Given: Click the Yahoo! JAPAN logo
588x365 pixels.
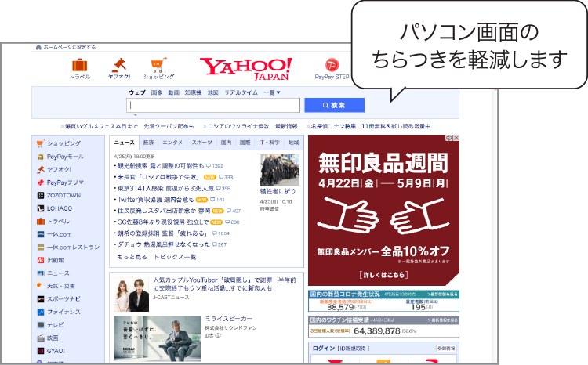Looking at the screenshot, I should coord(245,69).
